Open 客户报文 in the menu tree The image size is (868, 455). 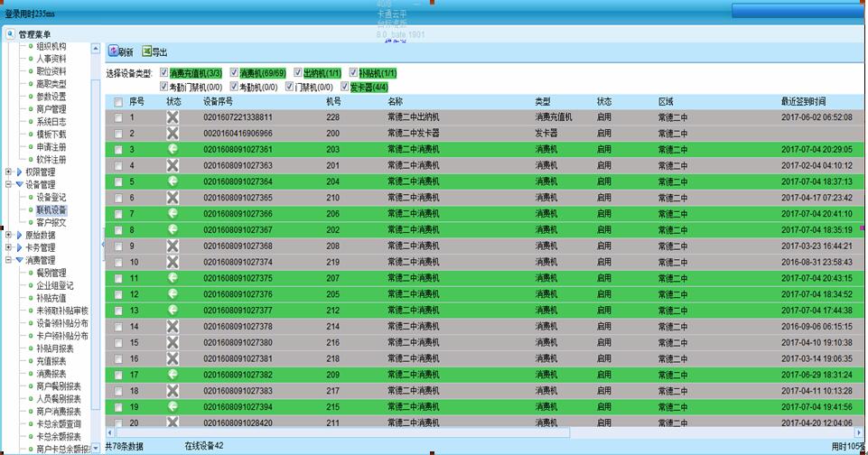pos(51,222)
